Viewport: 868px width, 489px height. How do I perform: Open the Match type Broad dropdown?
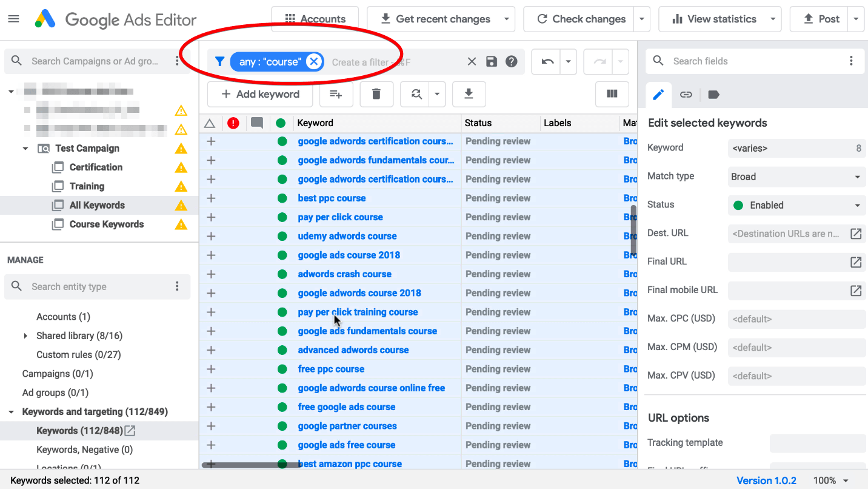[x=796, y=177]
